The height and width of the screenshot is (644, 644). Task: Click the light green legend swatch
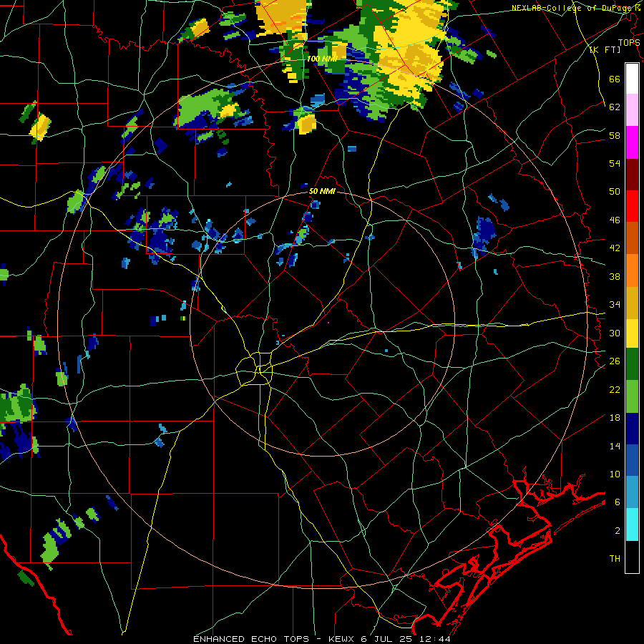[x=632, y=396]
